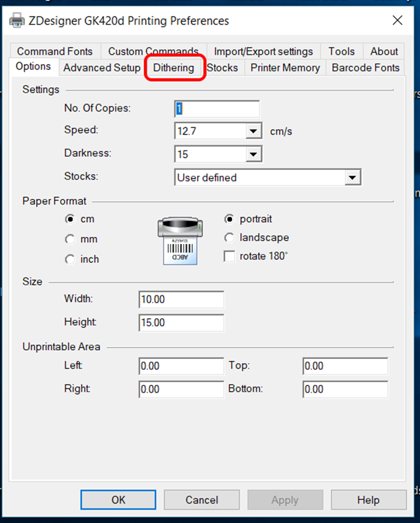
Task: Click the 'Paper Format' group label
Action: [54, 201]
